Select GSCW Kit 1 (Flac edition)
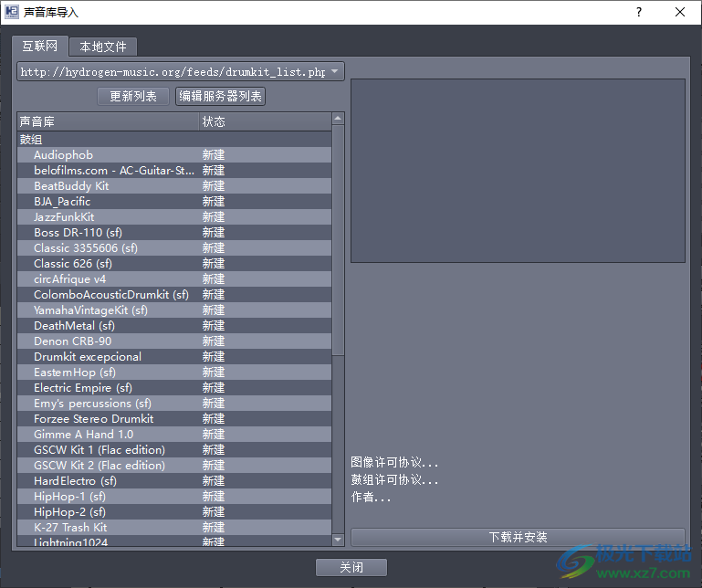The width and height of the screenshot is (702, 588). tap(174, 450)
